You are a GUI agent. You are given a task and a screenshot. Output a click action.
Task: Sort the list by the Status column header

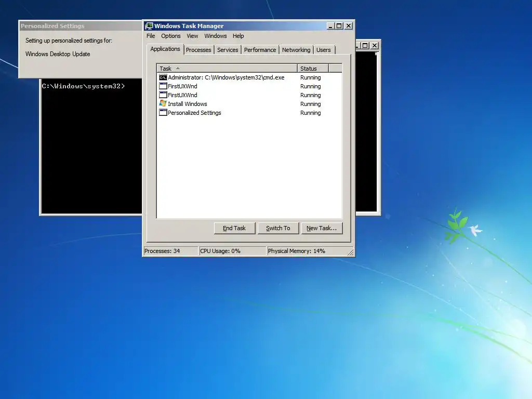point(313,69)
